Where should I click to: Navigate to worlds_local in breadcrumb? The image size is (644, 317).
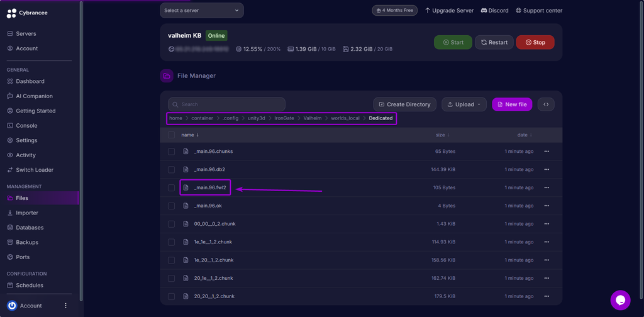click(345, 118)
